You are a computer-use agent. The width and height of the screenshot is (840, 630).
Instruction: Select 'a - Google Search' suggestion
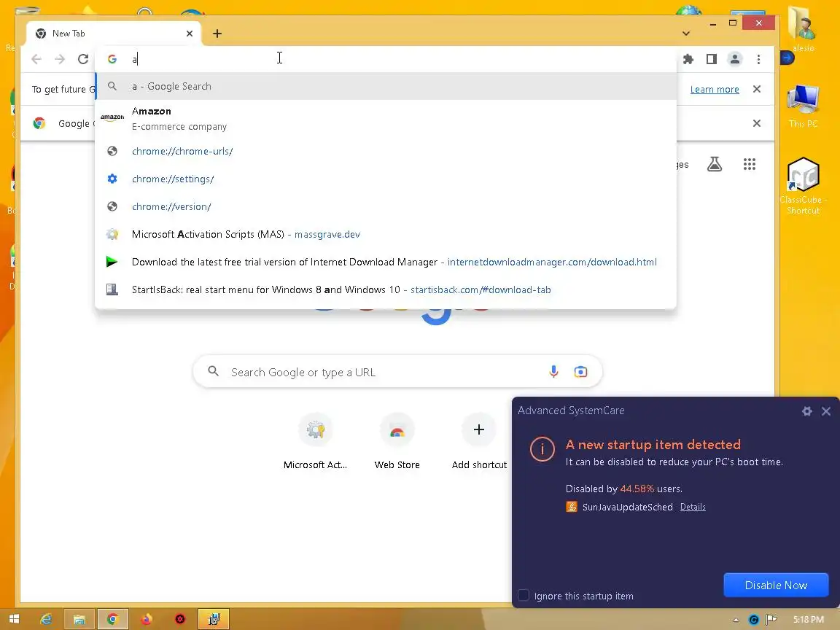click(386, 86)
